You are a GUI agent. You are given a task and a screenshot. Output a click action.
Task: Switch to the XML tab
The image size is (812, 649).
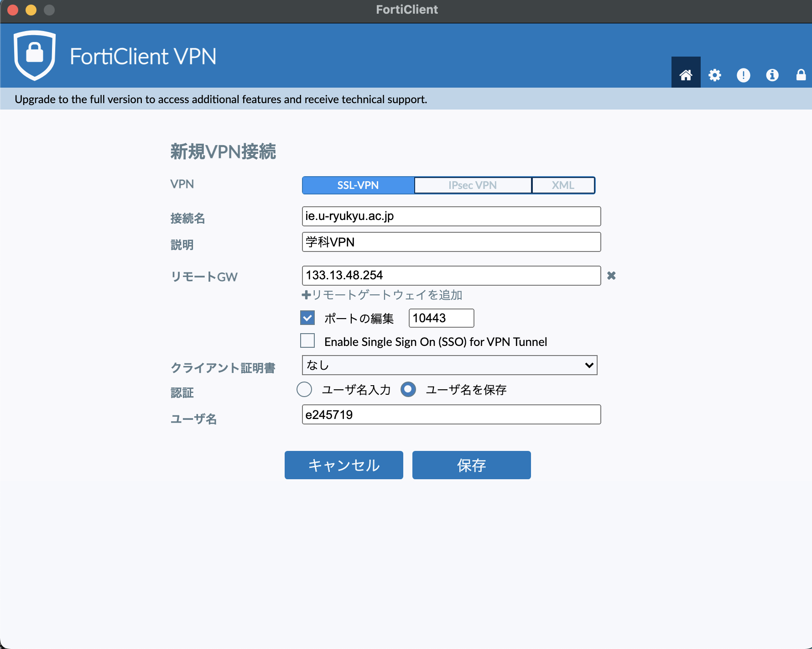tap(563, 185)
